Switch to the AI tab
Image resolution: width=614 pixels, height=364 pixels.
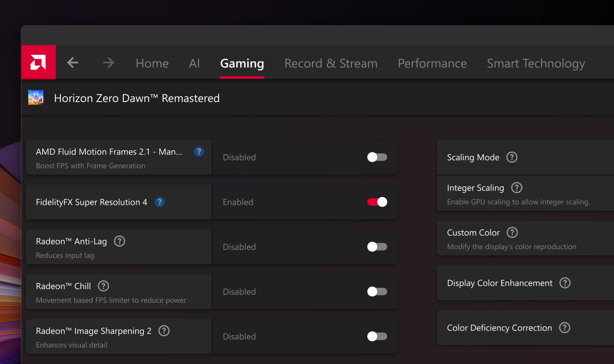coord(194,63)
